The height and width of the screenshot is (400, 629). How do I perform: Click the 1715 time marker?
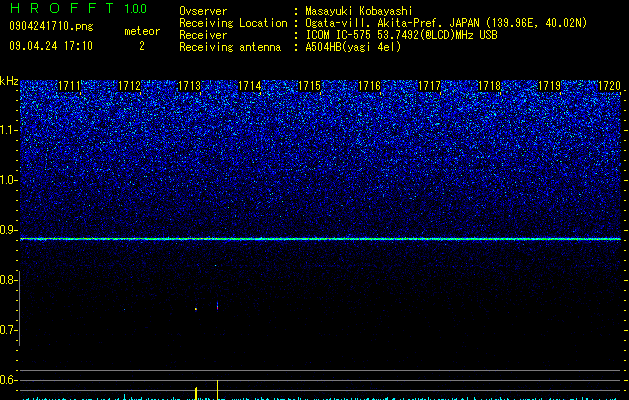[309, 86]
